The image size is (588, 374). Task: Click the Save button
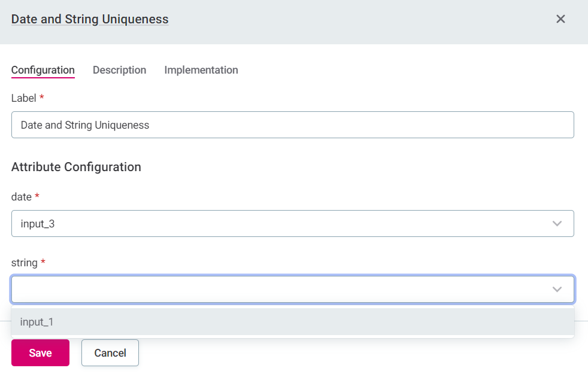pyautogui.click(x=40, y=352)
